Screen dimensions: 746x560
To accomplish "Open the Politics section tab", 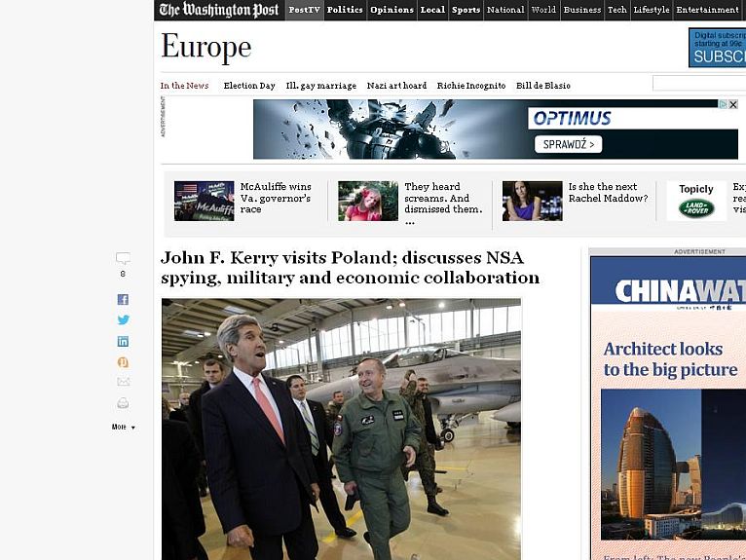I will [x=345, y=10].
